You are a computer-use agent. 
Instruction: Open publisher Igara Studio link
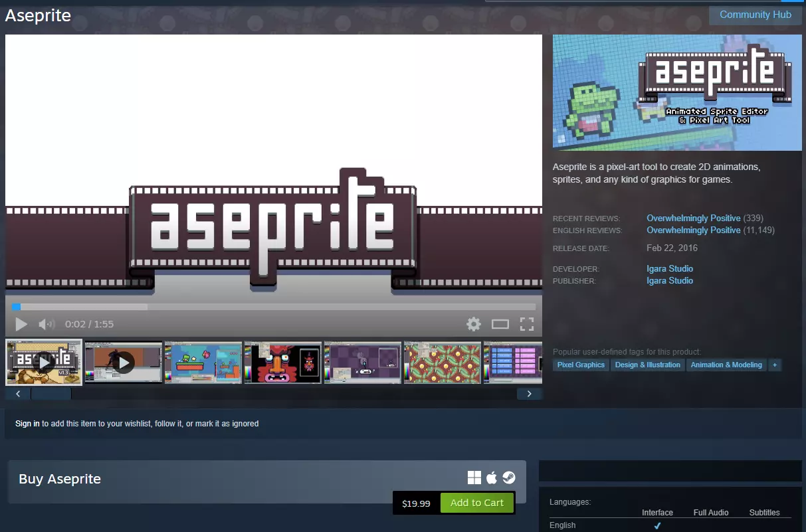(670, 280)
